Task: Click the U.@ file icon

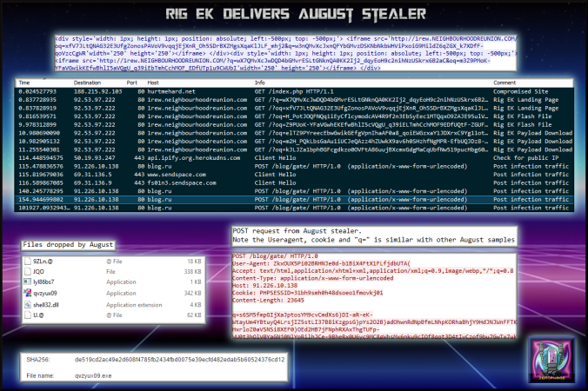Action: tap(29, 315)
